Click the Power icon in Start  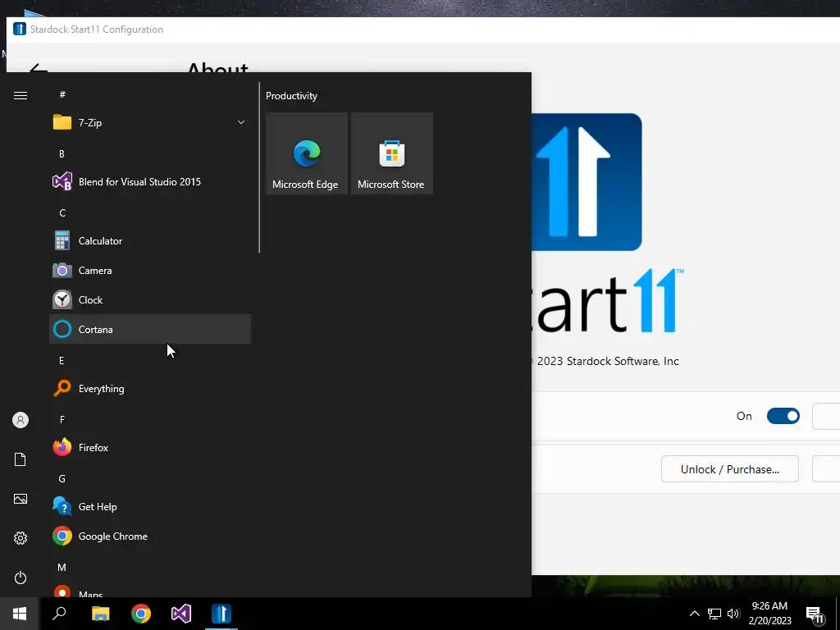coord(21,577)
